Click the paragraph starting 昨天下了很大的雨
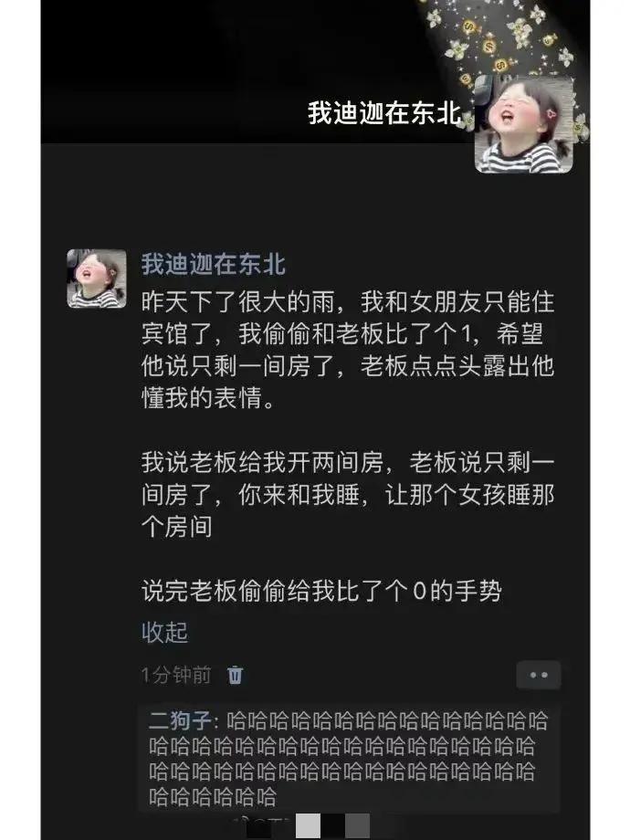This screenshot has height=840, width=630. [x=348, y=350]
